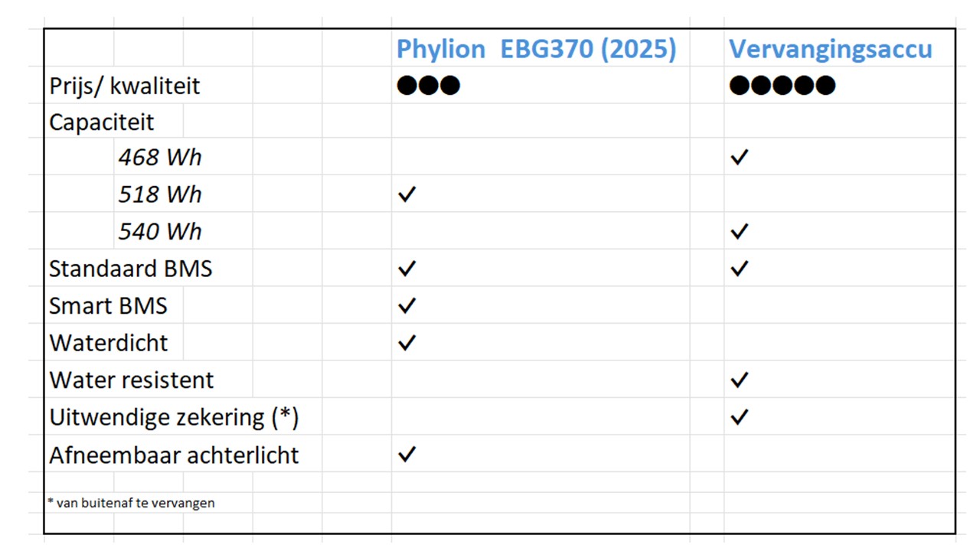Screen dimensions: 980x551
Task: Select the Capaciteit row label
Action: click(102, 122)
